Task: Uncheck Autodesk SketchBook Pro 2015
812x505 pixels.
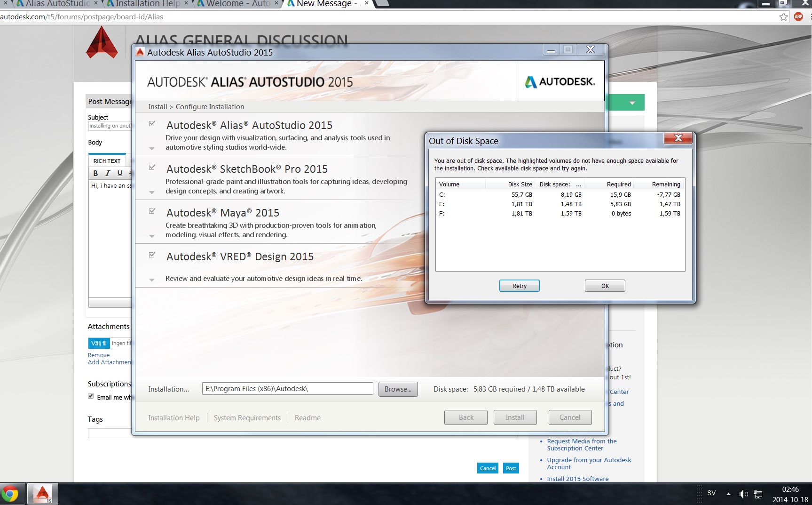Action: tap(152, 167)
